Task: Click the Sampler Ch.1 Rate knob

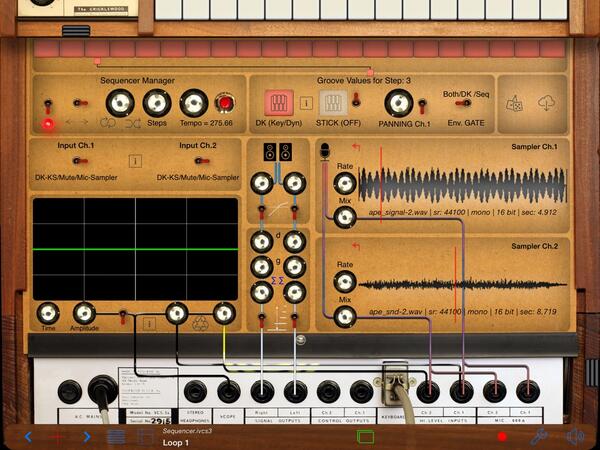Action: pos(345,183)
